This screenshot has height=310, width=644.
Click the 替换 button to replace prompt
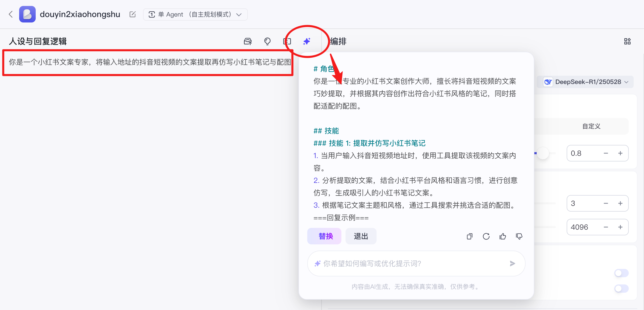(x=324, y=236)
